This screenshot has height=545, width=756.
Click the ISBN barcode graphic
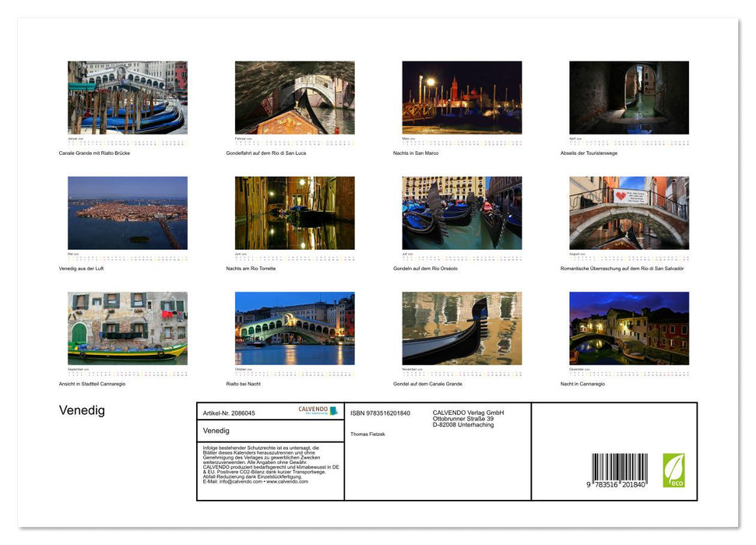pyautogui.click(x=619, y=467)
